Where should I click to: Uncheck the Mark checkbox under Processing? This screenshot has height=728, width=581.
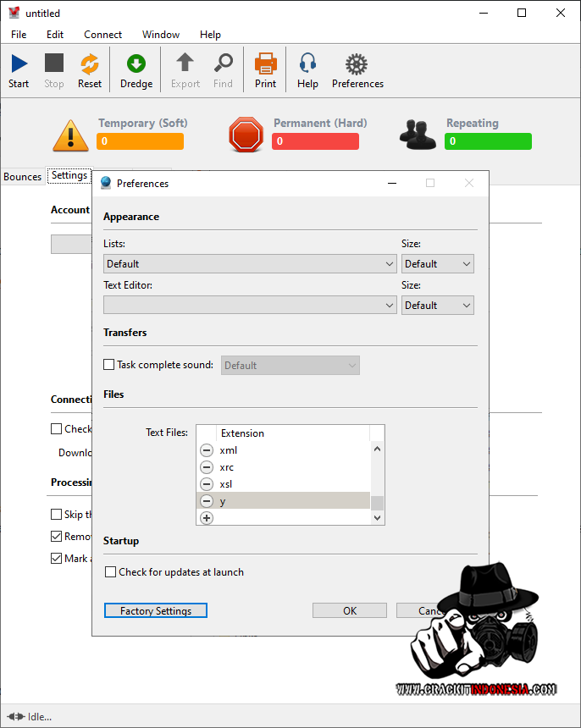point(57,559)
